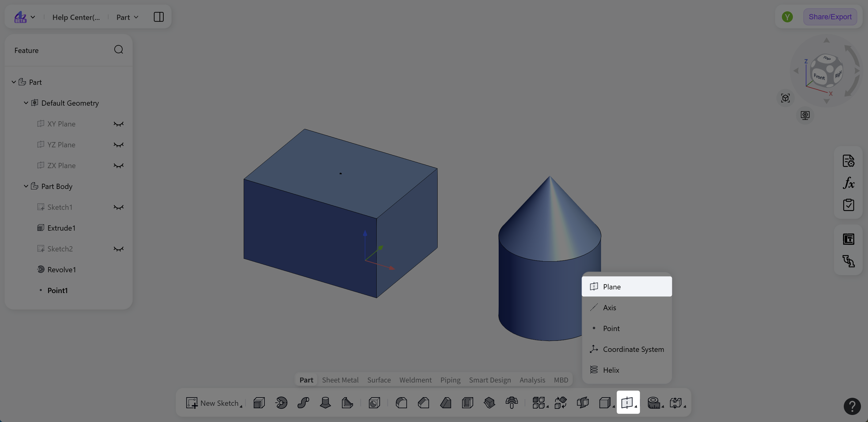868x422 pixels.
Task: Open the Measure tape tool icon
Action: click(654, 402)
